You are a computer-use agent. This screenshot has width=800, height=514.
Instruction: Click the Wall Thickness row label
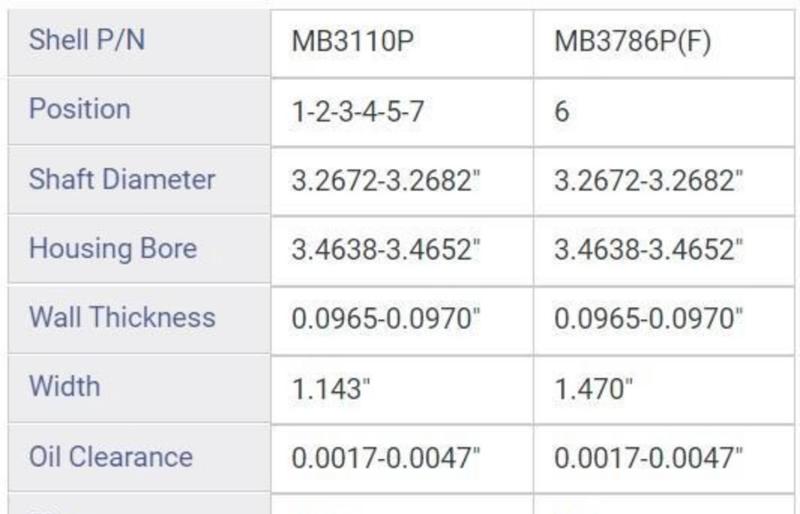[122, 317]
